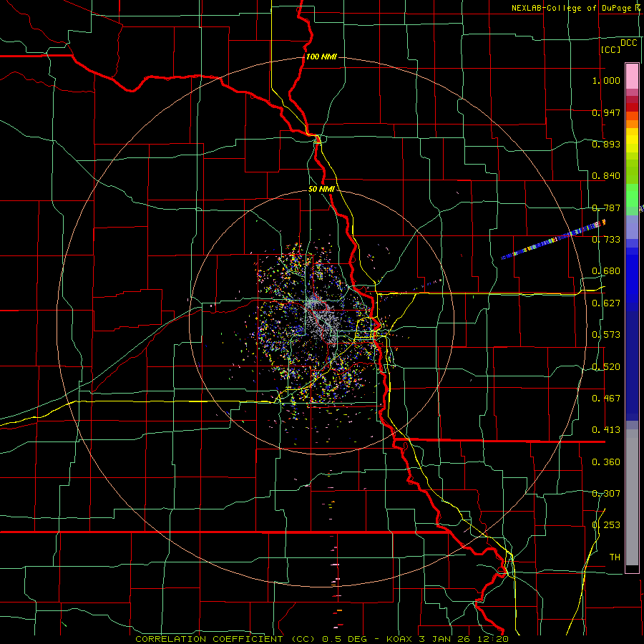Click the CORRELATION COEFFICIENT caption text

pyautogui.click(x=209, y=639)
